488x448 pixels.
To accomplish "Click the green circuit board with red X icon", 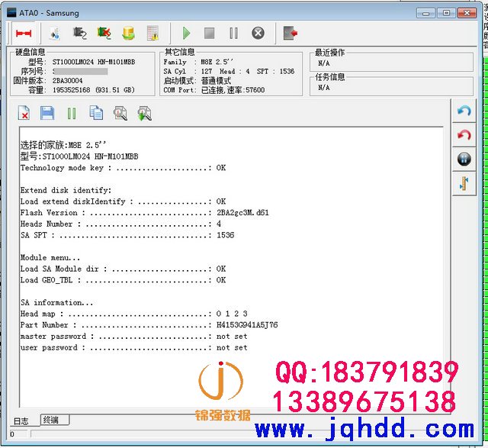I will click(x=104, y=34).
